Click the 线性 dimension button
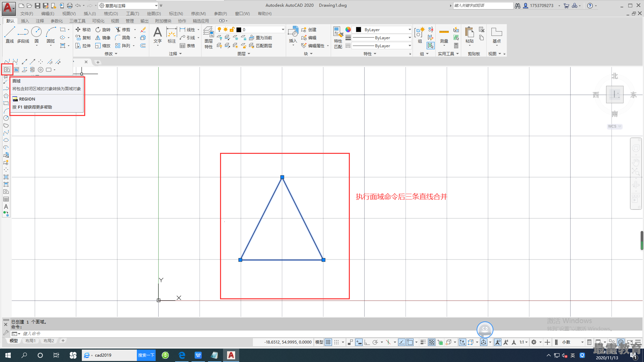 click(187, 30)
